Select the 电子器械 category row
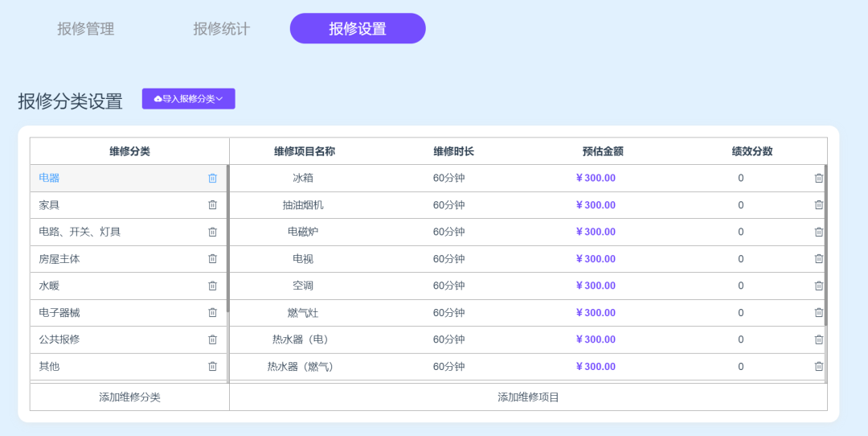868x436 pixels. (129, 312)
